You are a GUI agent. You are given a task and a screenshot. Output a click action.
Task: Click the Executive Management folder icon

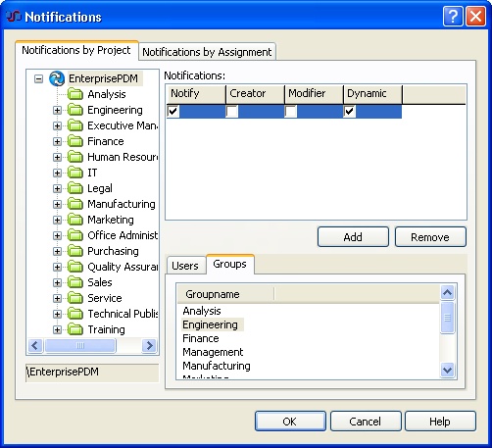(x=75, y=125)
